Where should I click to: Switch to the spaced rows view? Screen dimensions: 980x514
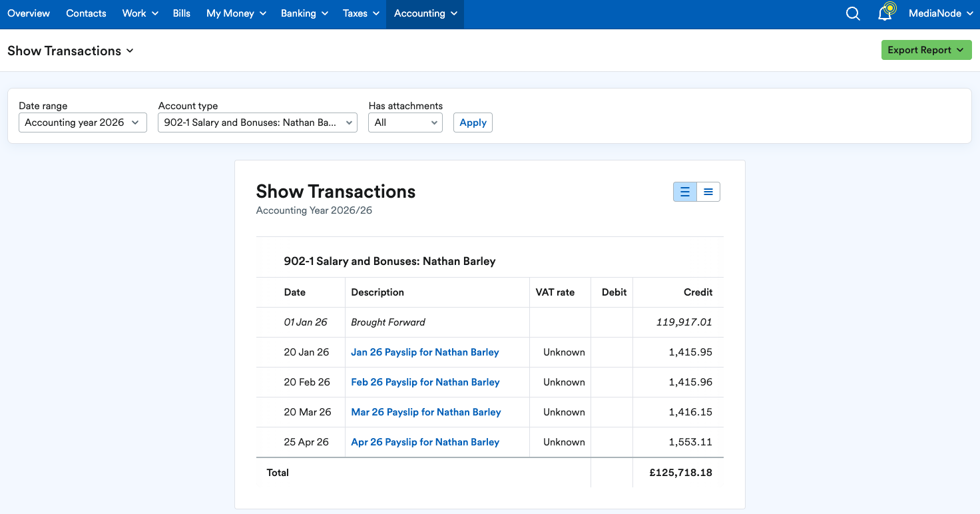685,192
